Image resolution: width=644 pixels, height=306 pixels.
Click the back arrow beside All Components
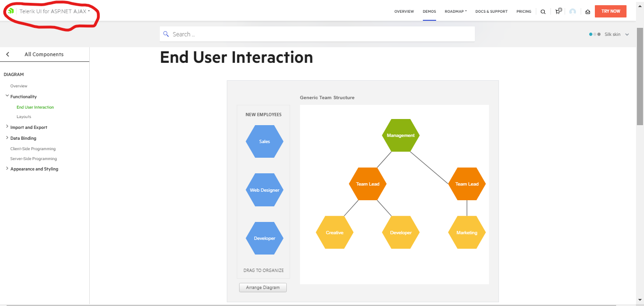coord(8,54)
